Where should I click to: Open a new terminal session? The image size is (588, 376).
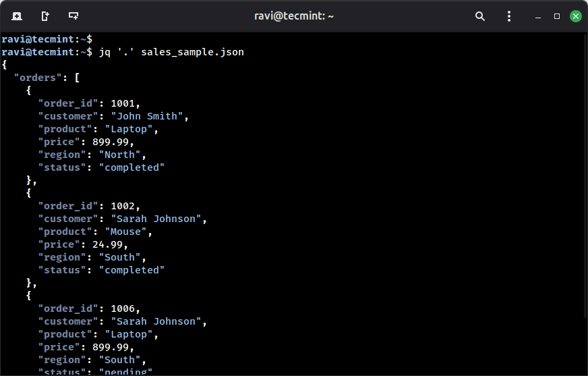click(16, 16)
